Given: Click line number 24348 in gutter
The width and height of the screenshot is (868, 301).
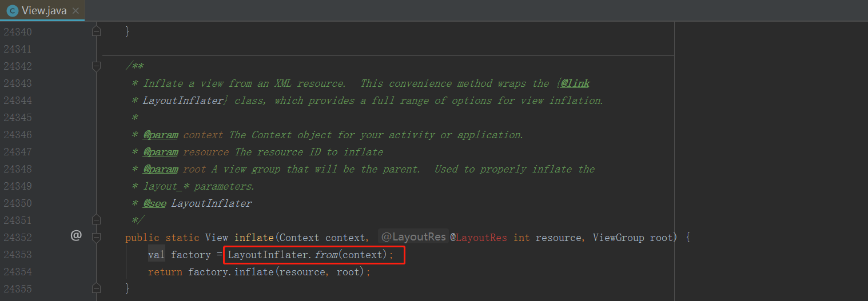Looking at the screenshot, I should 18,169.
